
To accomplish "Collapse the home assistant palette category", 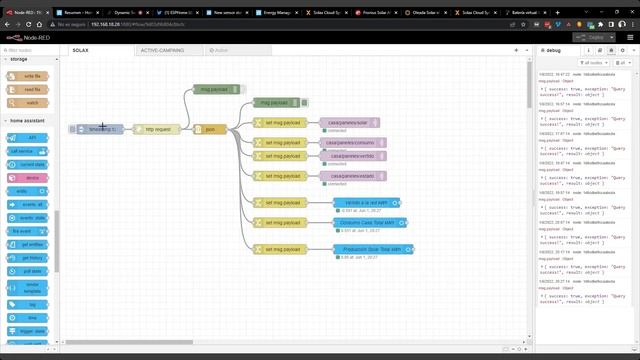I will click(x=27, y=121).
